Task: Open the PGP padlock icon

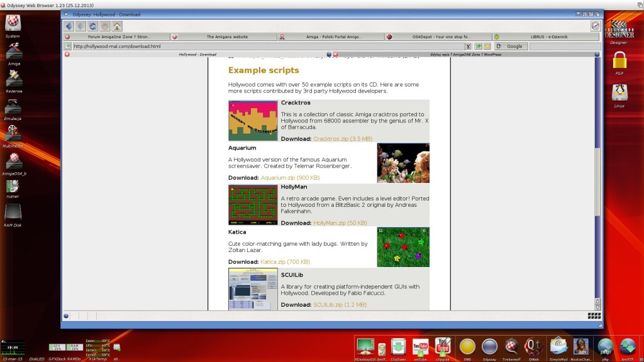Action: [619, 63]
